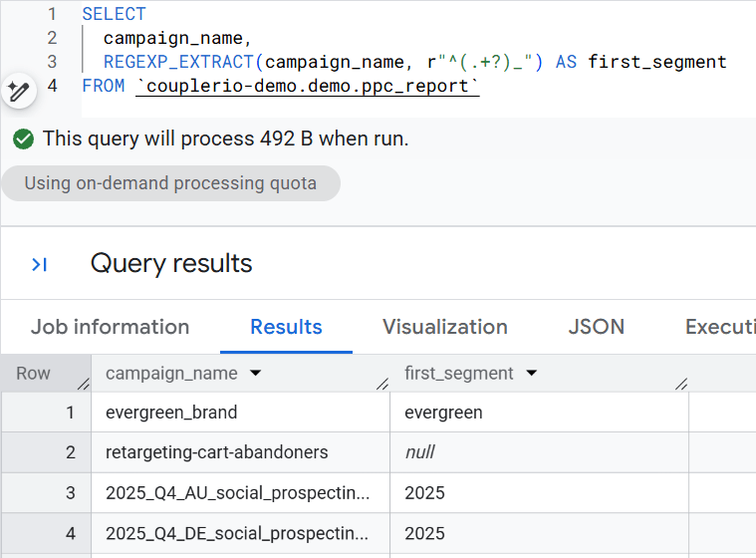Image resolution: width=756 pixels, height=558 pixels.
Task: Open the Visualization tab
Action: pos(445,327)
